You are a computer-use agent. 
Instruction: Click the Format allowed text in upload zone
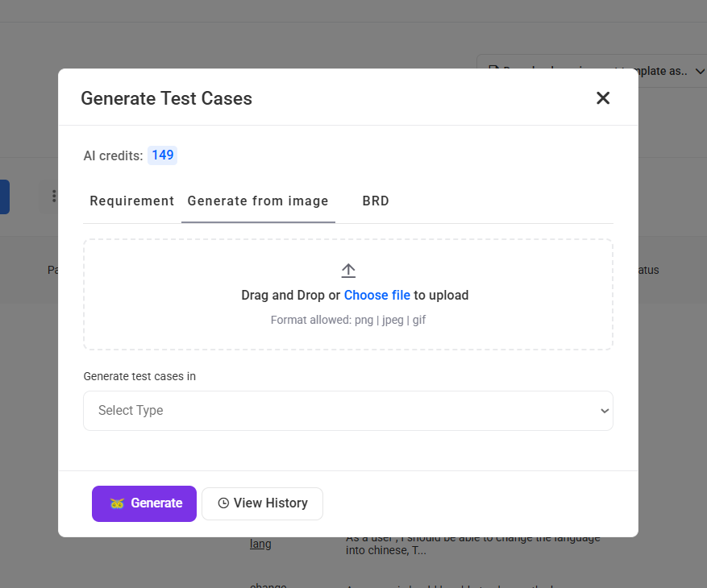348,320
